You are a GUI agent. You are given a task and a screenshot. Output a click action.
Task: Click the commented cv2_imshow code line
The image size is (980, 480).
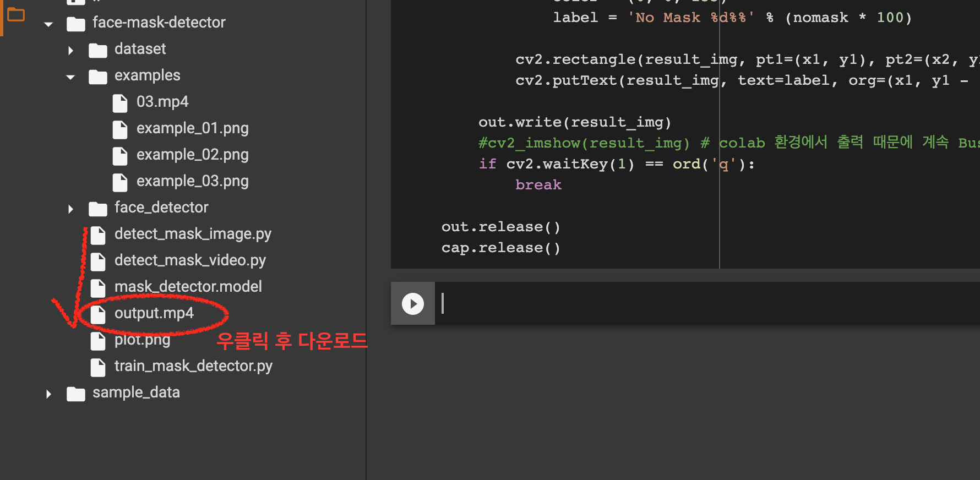click(729, 143)
